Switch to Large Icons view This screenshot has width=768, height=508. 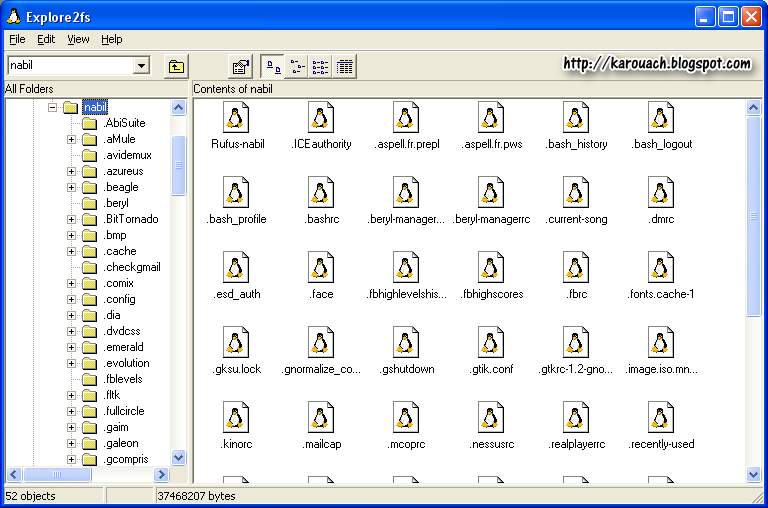coord(272,66)
